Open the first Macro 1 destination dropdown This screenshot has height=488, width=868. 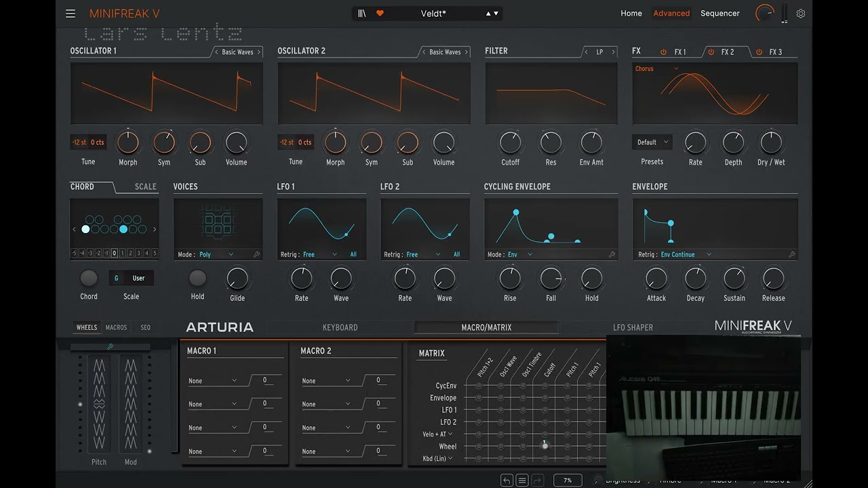tap(213, 381)
